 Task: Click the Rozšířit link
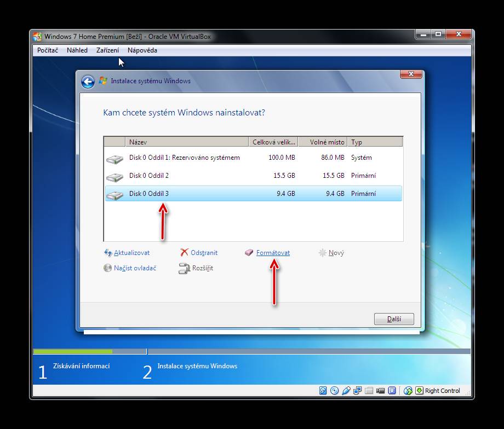[203, 268]
